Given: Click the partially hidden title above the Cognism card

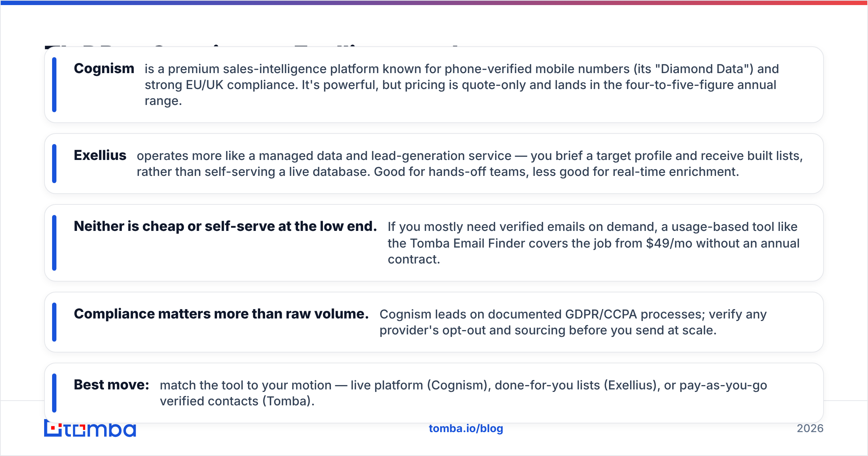Looking at the screenshot, I should click(x=253, y=45).
